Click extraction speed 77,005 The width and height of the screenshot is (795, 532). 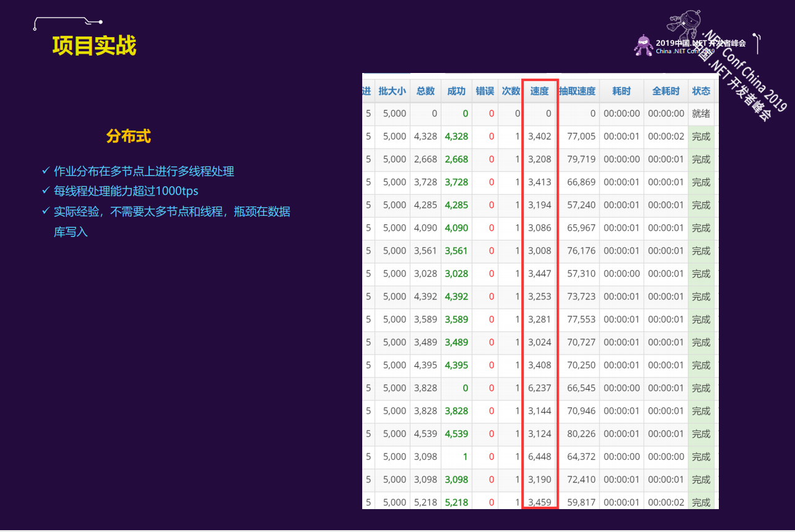tap(581, 137)
